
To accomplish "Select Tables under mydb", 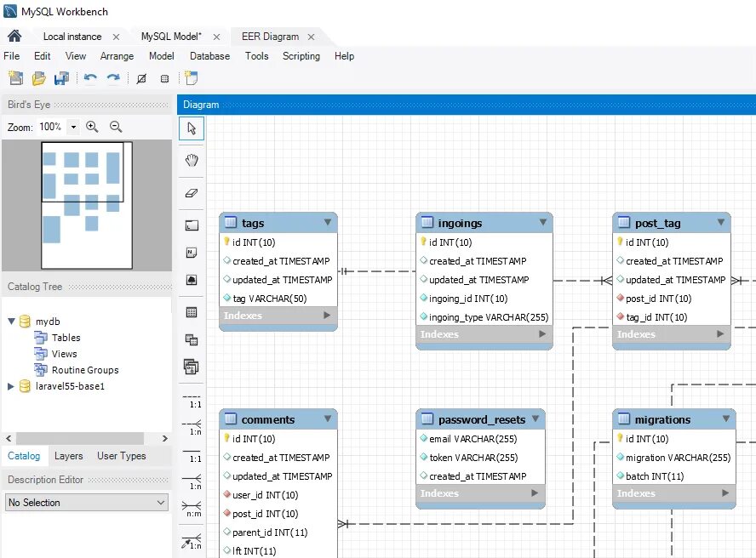I will point(66,338).
